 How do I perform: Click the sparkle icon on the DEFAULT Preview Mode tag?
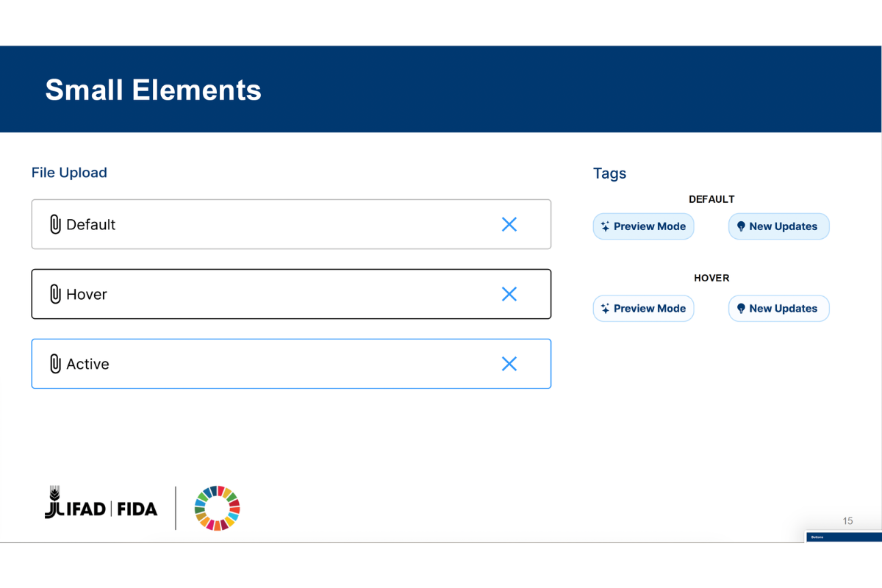(605, 226)
